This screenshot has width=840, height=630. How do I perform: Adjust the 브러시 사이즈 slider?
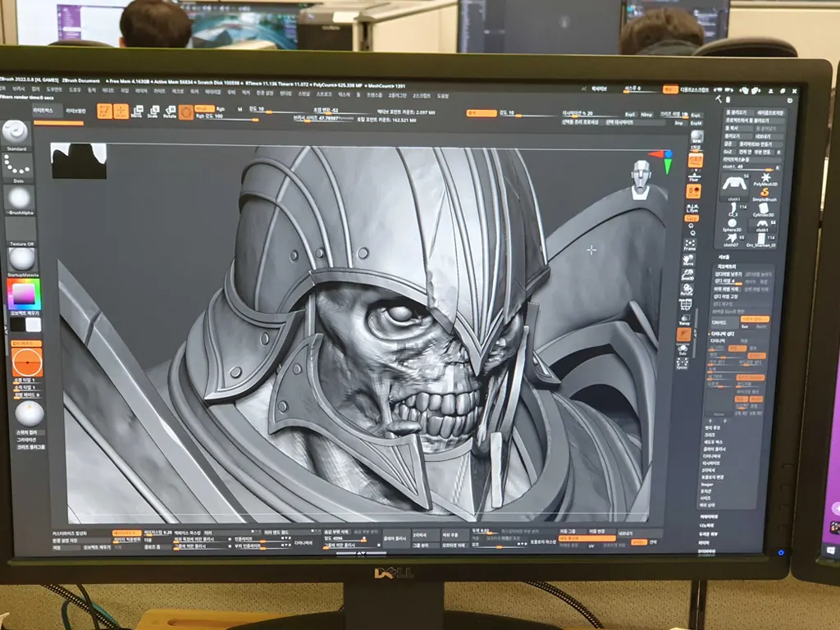(x=323, y=118)
